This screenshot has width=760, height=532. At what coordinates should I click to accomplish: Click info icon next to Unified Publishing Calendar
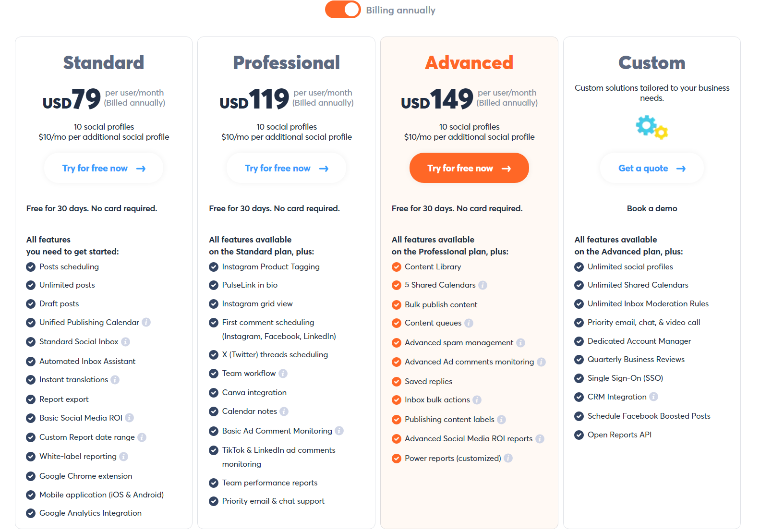(x=146, y=322)
